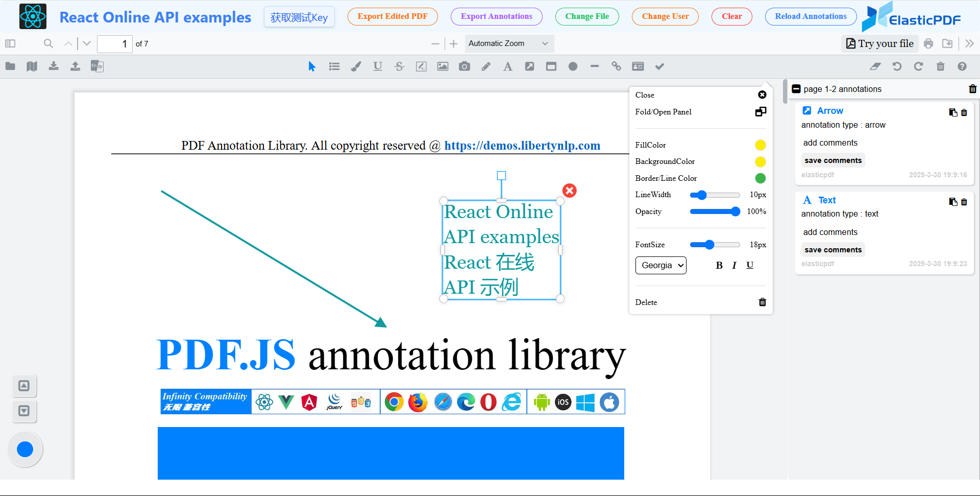
Task: Pick the BackgroundColor yellow swatch
Action: coord(760,162)
